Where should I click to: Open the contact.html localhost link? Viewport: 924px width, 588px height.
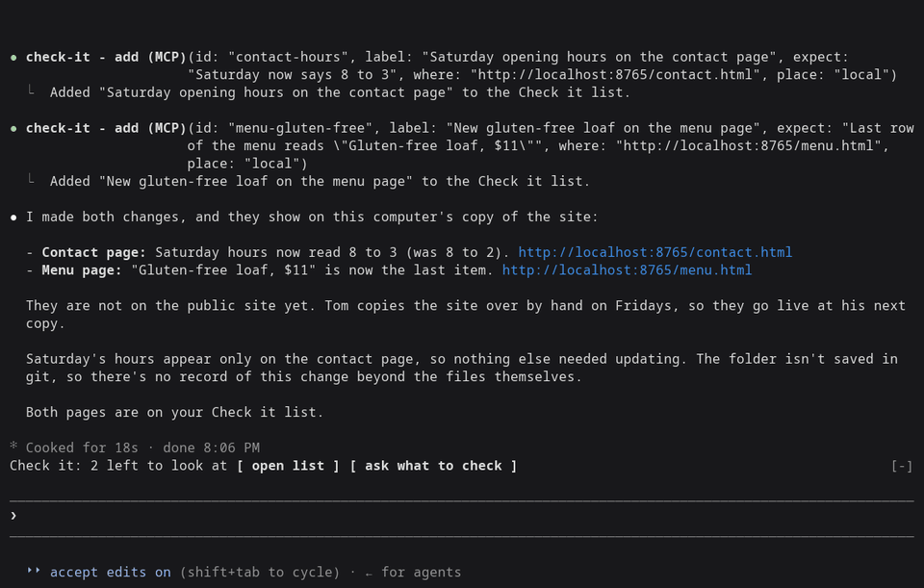[654, 252]
